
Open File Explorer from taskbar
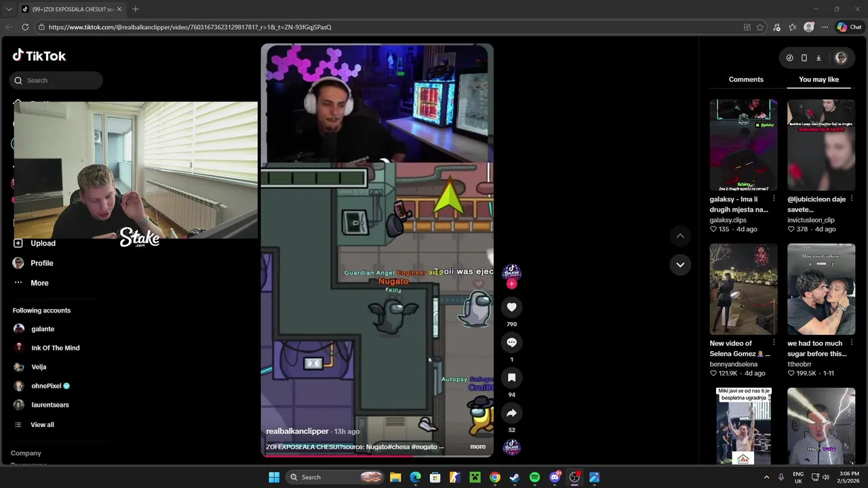coord(395,477)
